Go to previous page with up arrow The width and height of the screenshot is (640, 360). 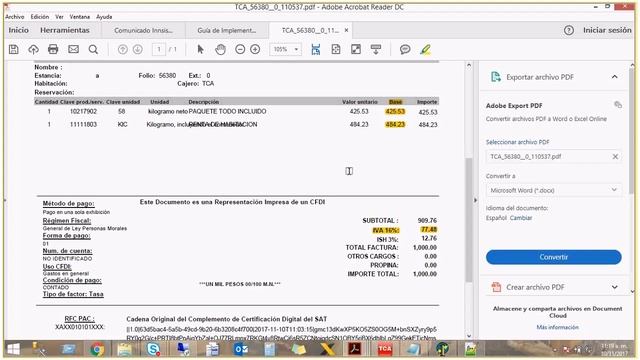(122, 49)
